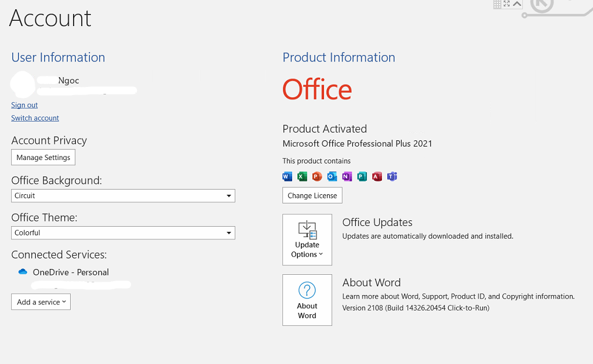Click the red Office logo
593x364 pixels.
317,90
